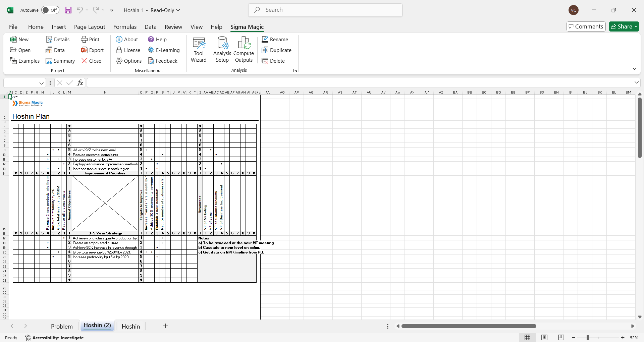Image resolution: width=644 pixels, height=342 pixels.
Task: Expand the Name Box dropdown
Action: (x=42, y=83)
